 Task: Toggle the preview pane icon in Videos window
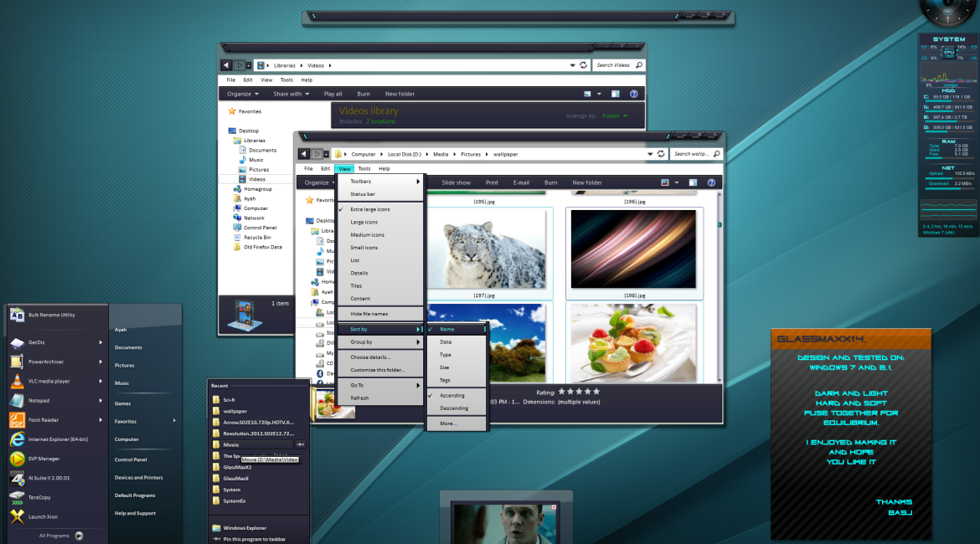click(x=616, y=94)
